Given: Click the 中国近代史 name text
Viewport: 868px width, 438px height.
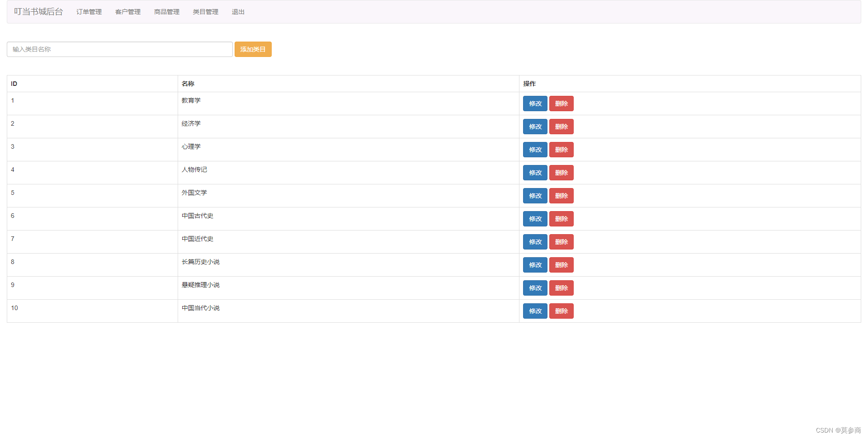Looking at the screenshot, I should tap(198, 239).
